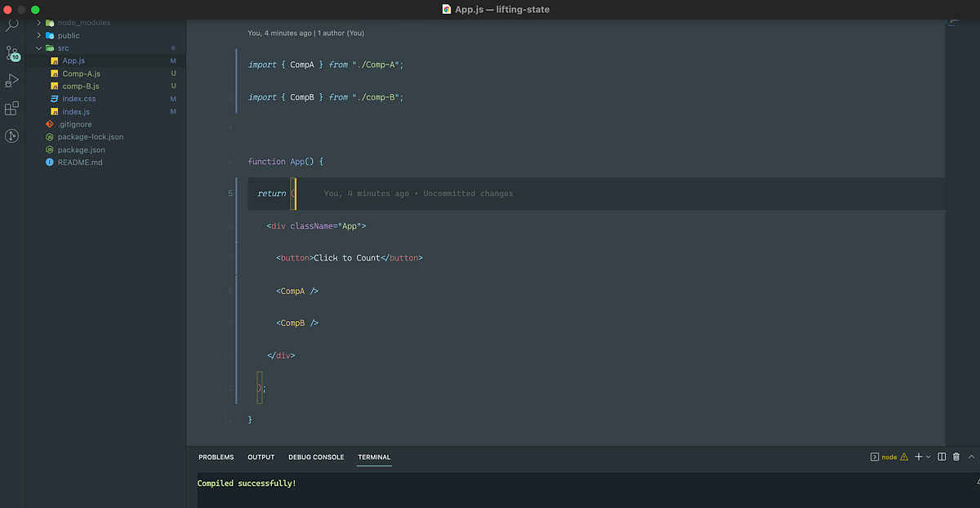Open the terminal launch profile dropdown arrow

pos(929,457)
